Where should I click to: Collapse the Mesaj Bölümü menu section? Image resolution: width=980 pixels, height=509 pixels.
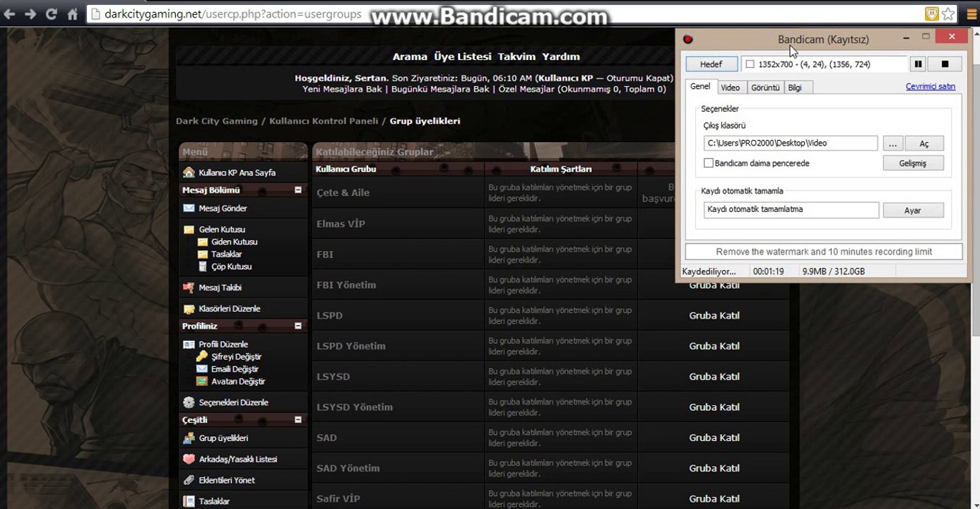click(x=298, y=190)
